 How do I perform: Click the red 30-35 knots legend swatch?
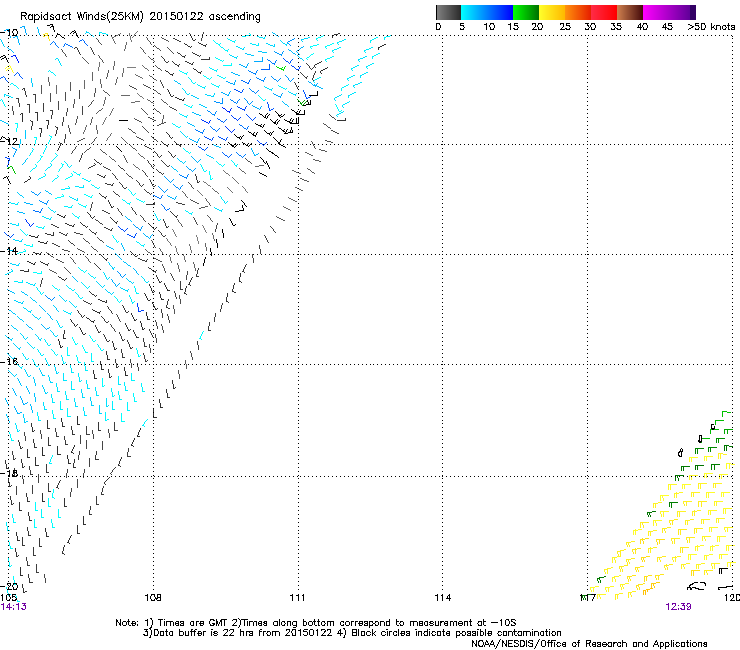pos(604,12)
